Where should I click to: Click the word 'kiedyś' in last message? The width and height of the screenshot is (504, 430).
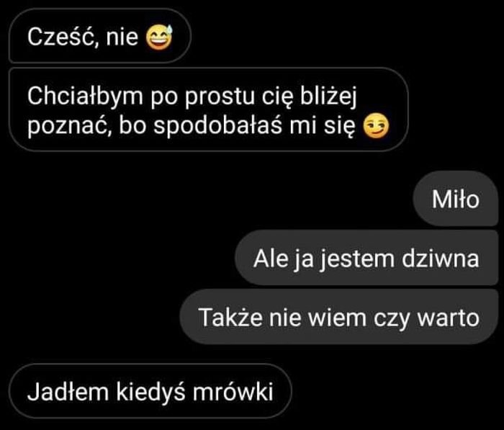(x=150, y=392)
